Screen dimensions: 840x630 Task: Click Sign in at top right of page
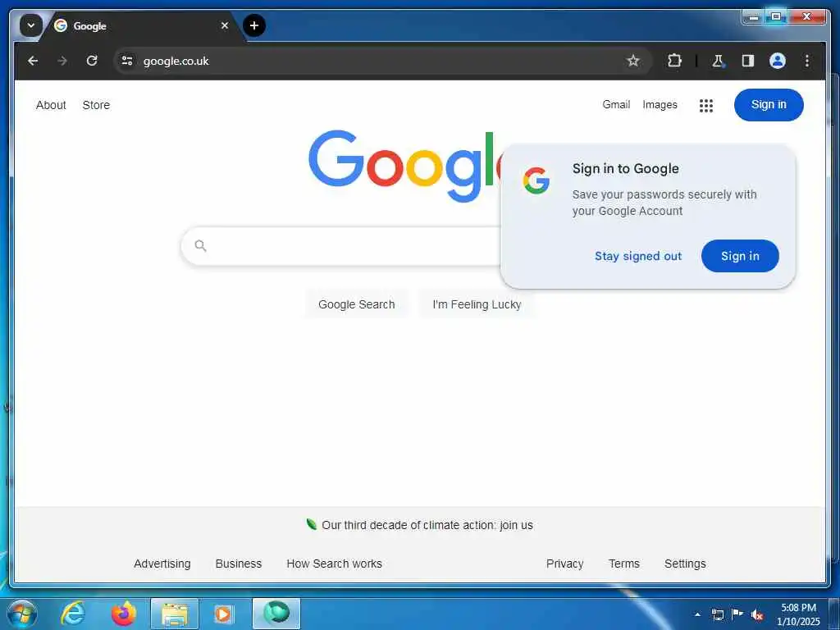click(769, 105)
